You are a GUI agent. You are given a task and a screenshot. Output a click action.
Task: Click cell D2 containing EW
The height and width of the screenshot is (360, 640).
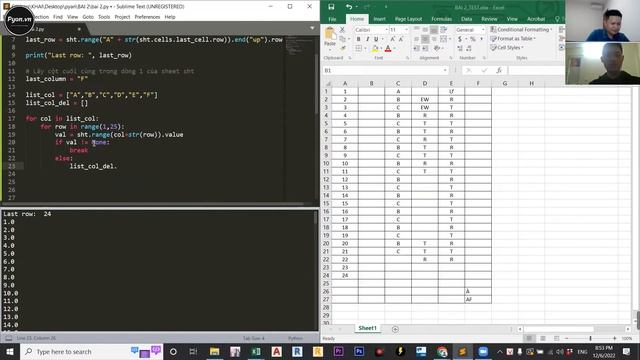(424, 99)
